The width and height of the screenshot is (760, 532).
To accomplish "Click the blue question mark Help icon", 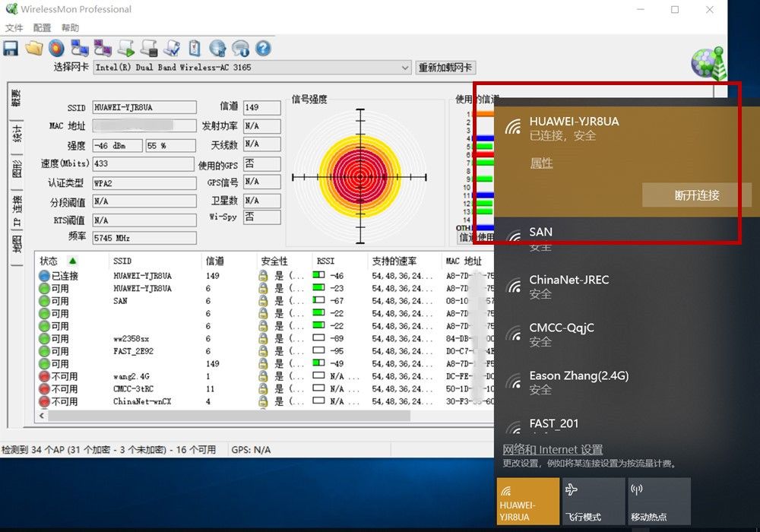I will point(263,49).
